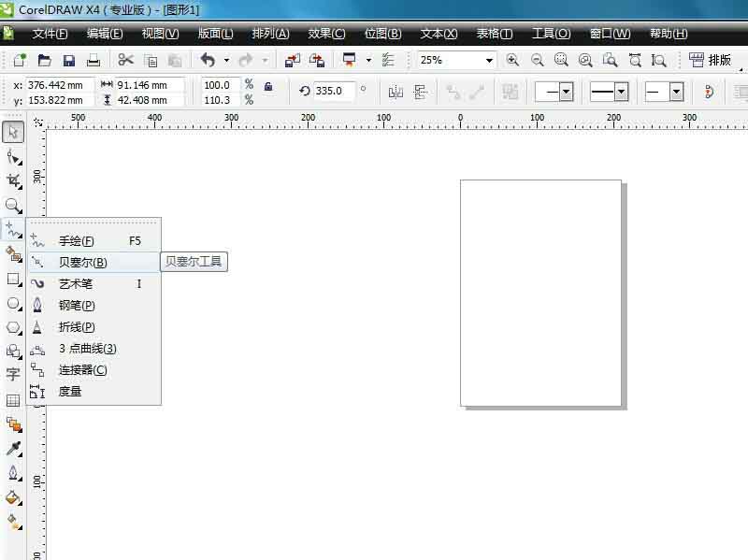Click the Import icon
The height and width of the screenshot is (560, 748).
(x=293, y=60)
